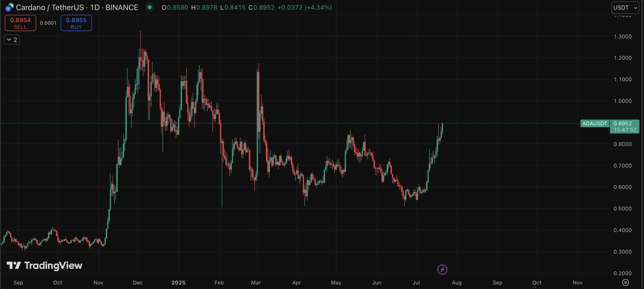Click the BUY 0.8955 button
The width and height of the screenshot is (644, 289).
pos(76,23)
